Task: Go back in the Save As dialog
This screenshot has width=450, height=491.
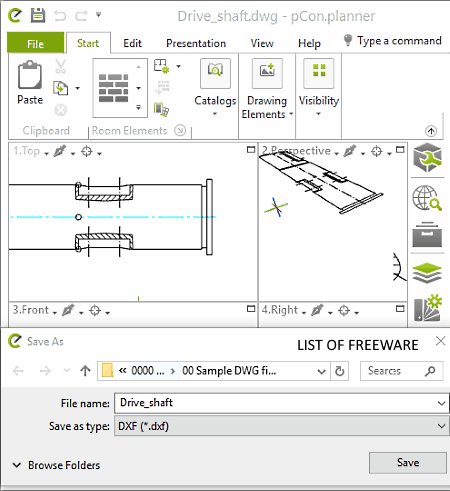Action: coord(18,371)
